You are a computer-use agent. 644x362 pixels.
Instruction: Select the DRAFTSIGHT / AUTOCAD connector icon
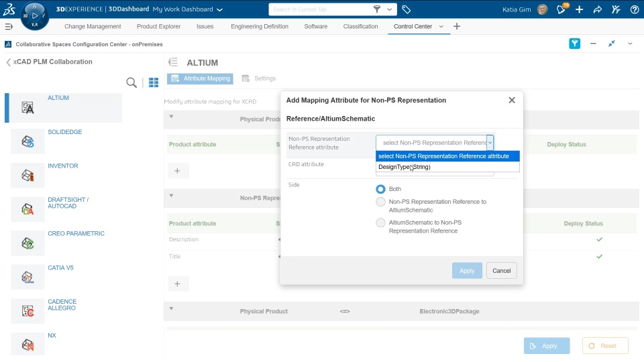click(x=28, y=209)
